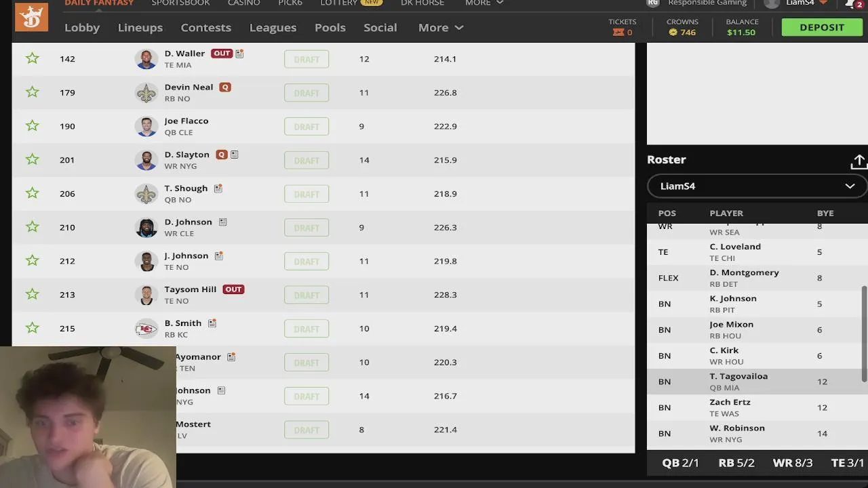Open the Lottery link

(338, 3)
